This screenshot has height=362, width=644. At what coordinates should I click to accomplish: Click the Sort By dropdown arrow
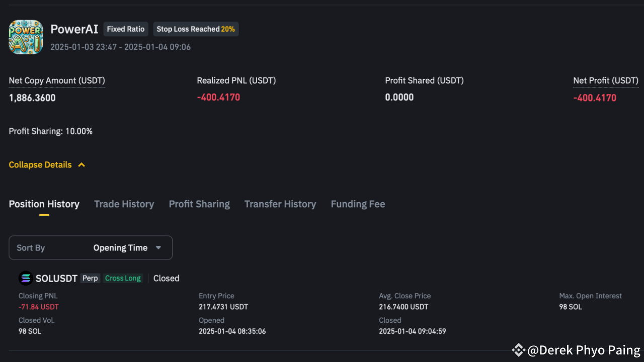coord(158,247)
